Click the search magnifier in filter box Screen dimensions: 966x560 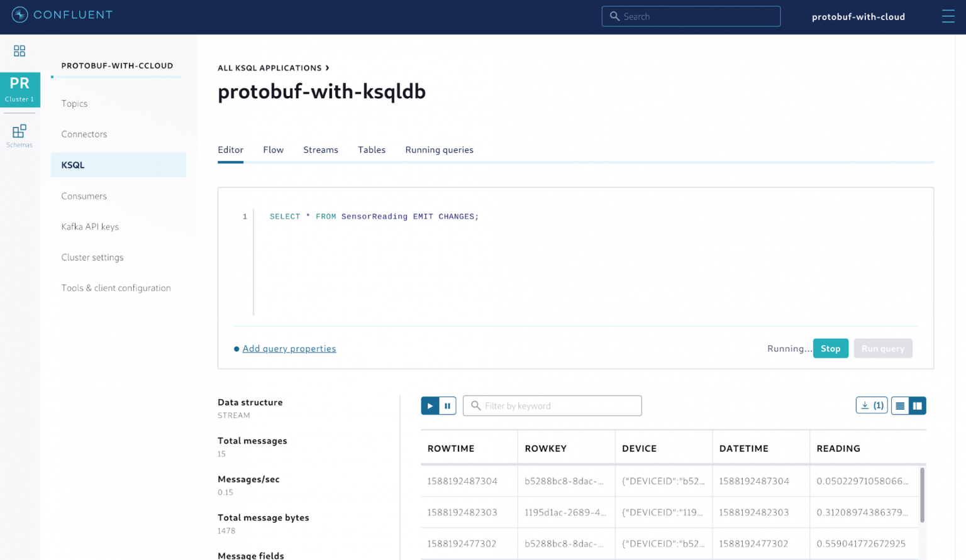pyautogui.click(x=475, y=405)
